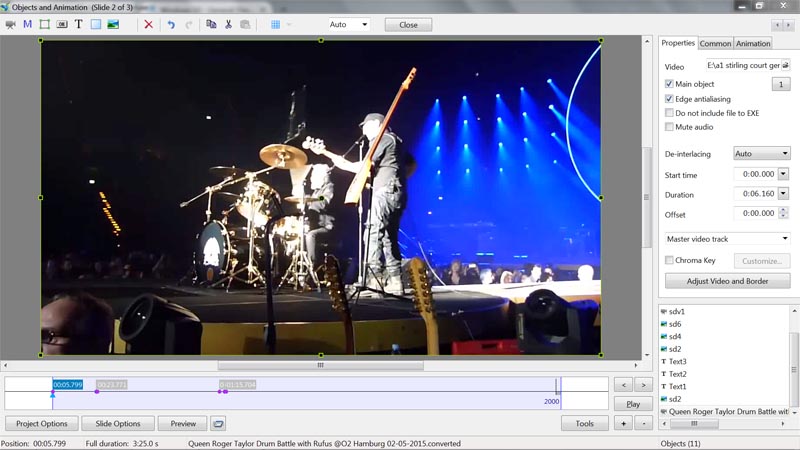Paste object from clipboard
Viewport: 800px width, 450px height.
point(245,24)
